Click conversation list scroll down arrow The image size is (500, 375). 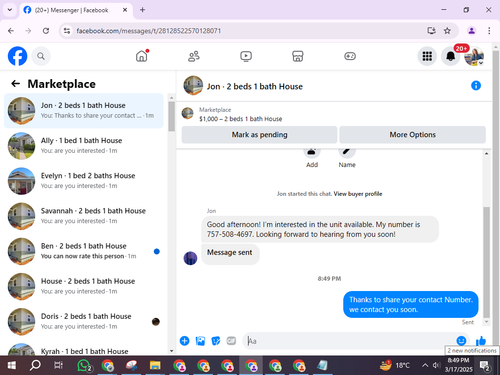pos(171,351)
